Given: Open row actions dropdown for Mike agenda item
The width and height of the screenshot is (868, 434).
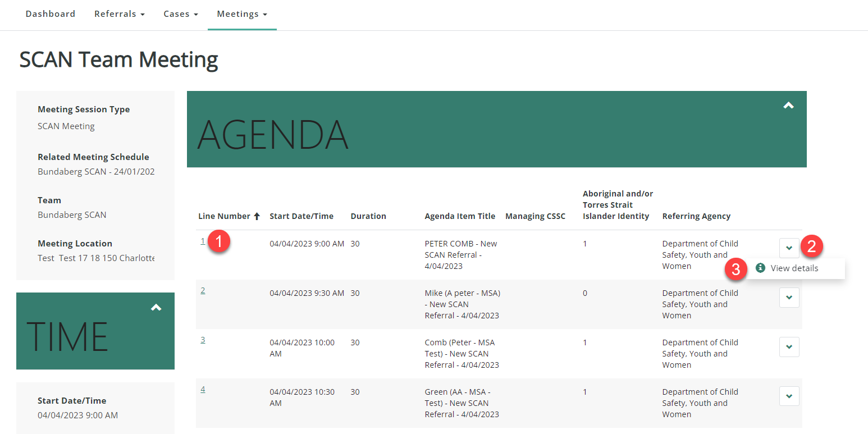Looking at the screenshot, I should coord(789,298).
